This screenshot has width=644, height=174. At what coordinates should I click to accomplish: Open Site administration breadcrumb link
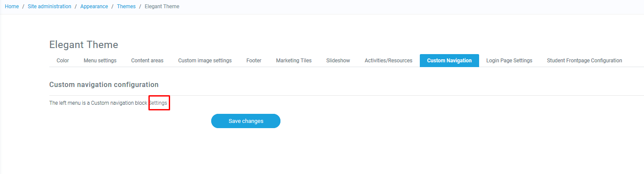click(49, 6)
